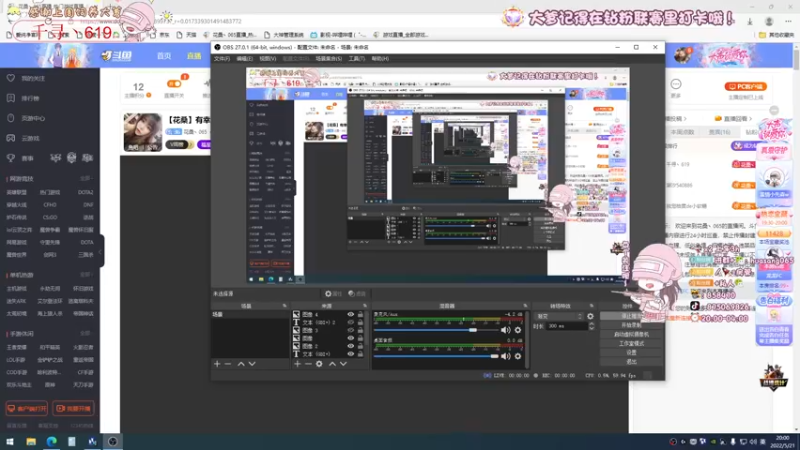
Task: Switch to 首页 tab on Douyu header
Action: 164,56
